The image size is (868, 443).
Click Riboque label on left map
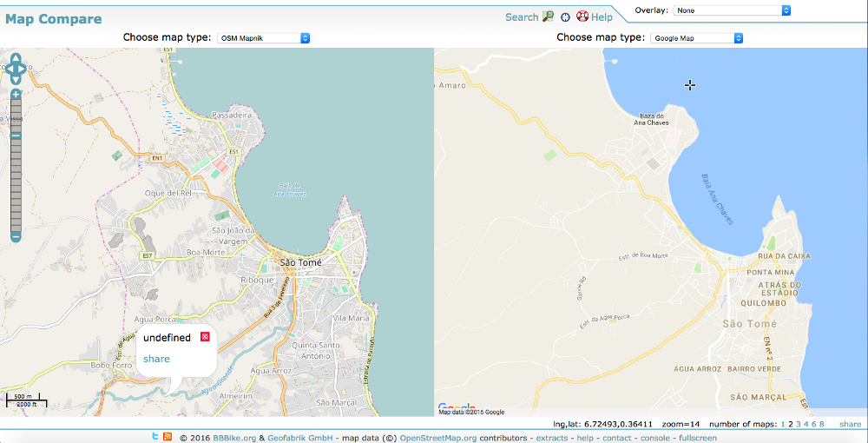click(257, 281)
